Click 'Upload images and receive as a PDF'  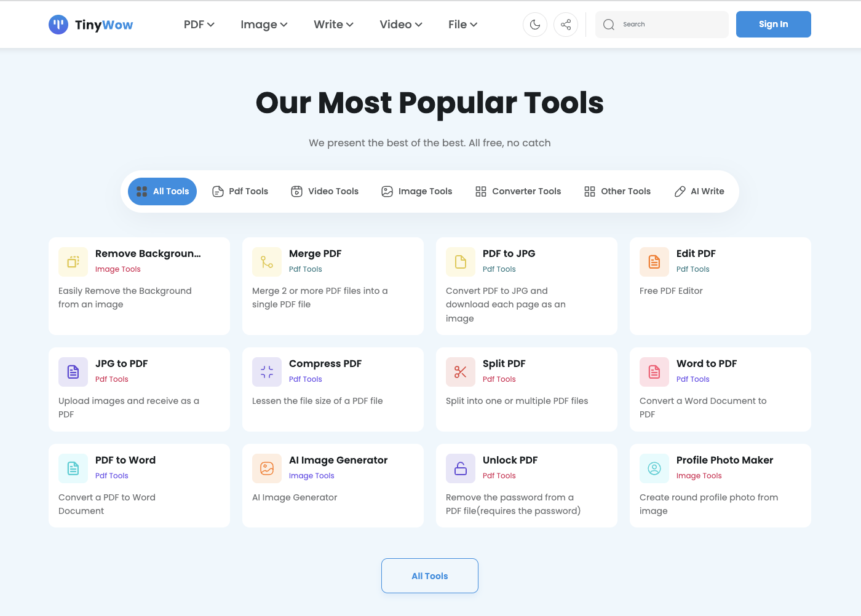coord(129,408)
